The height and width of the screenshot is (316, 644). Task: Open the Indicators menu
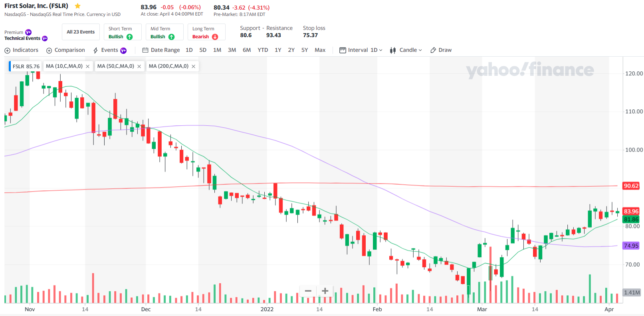[x=22, y=50]
